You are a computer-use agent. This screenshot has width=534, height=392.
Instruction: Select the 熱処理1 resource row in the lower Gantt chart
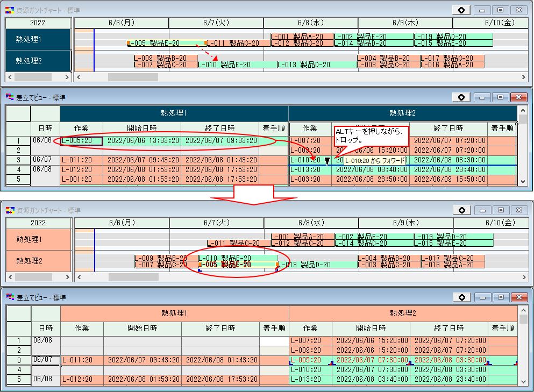pyautogui.click(x=39, y=239)
